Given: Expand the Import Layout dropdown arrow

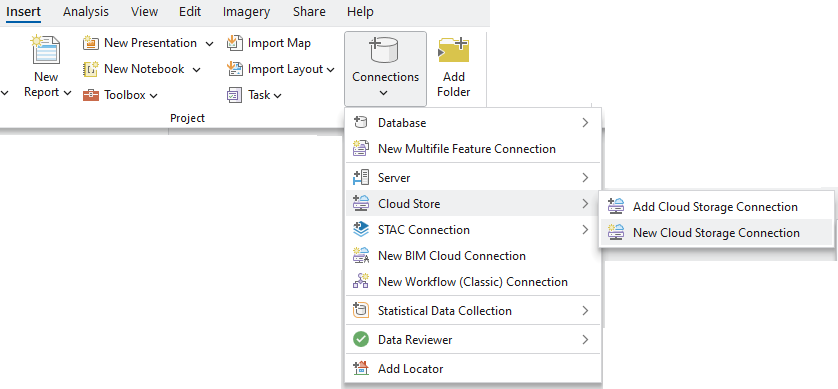Looking at the screenshot, I should [331, 69].
